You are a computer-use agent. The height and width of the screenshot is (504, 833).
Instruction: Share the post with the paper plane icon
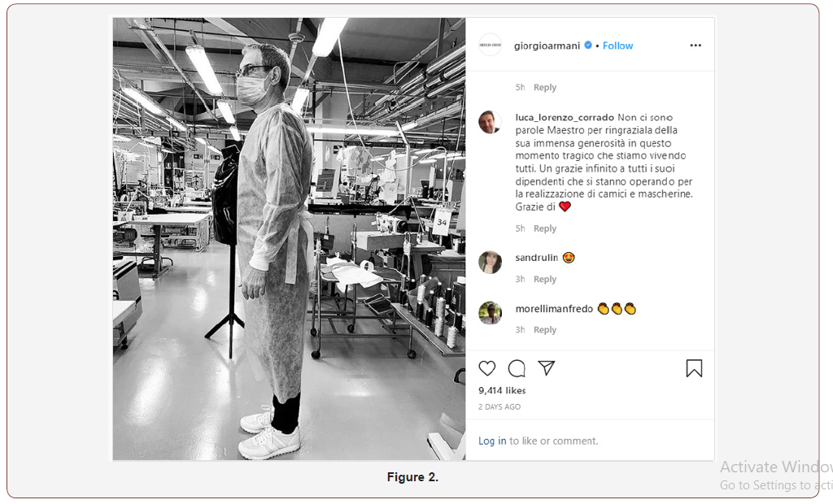(x=546, y=367)
